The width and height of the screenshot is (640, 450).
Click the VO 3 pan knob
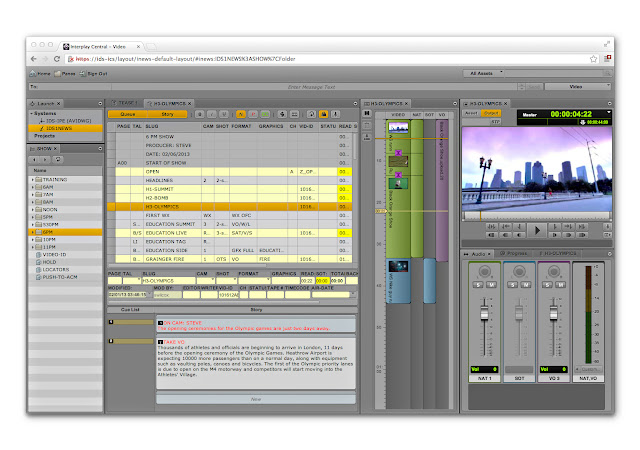click(x=554, y=271)
